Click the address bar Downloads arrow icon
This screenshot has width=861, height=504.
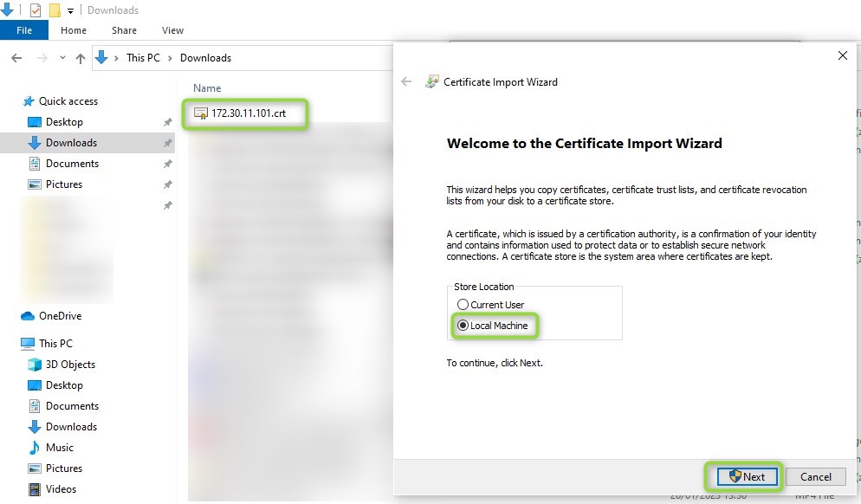pyautogui.click(x=101, y=57)
